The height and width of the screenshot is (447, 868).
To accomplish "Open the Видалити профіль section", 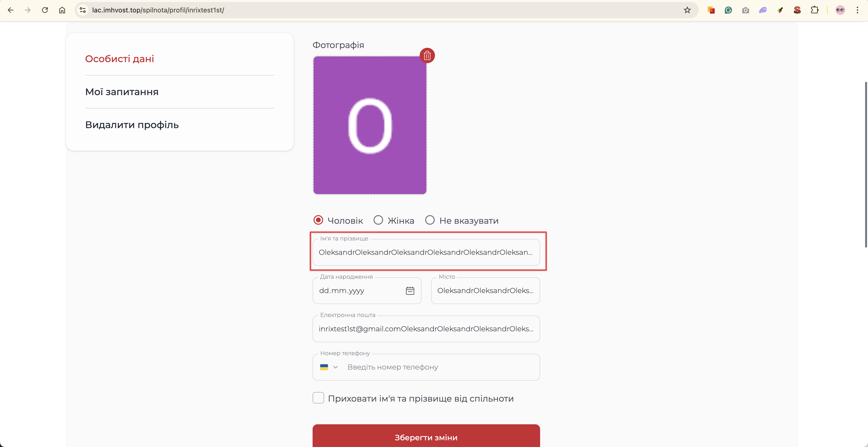I will (x=132, y=125).
